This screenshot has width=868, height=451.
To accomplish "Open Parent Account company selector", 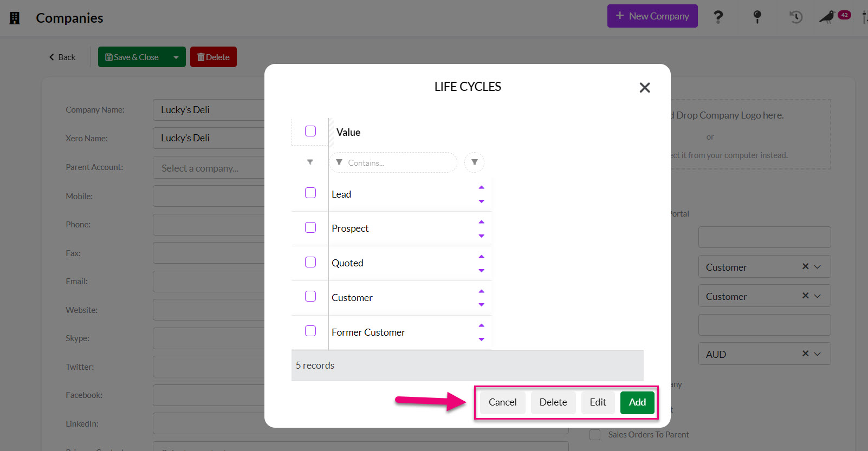I will tap(209, 168).
